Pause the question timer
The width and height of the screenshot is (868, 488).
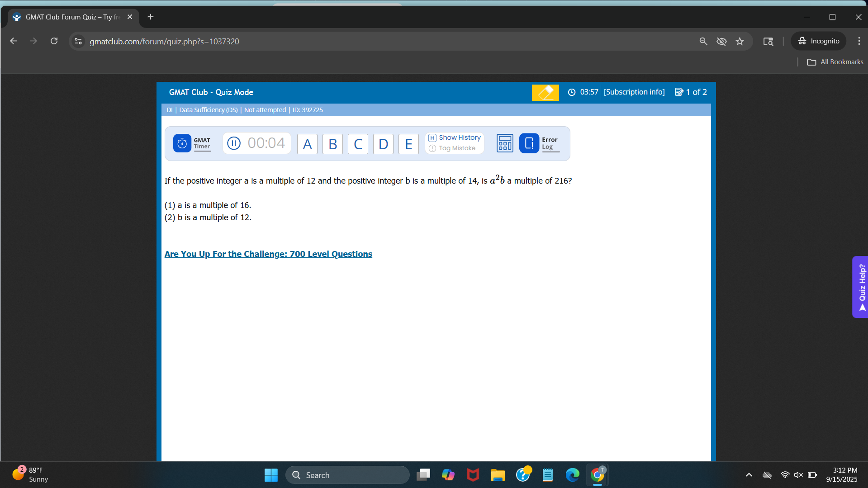click(x=234, y=143)
